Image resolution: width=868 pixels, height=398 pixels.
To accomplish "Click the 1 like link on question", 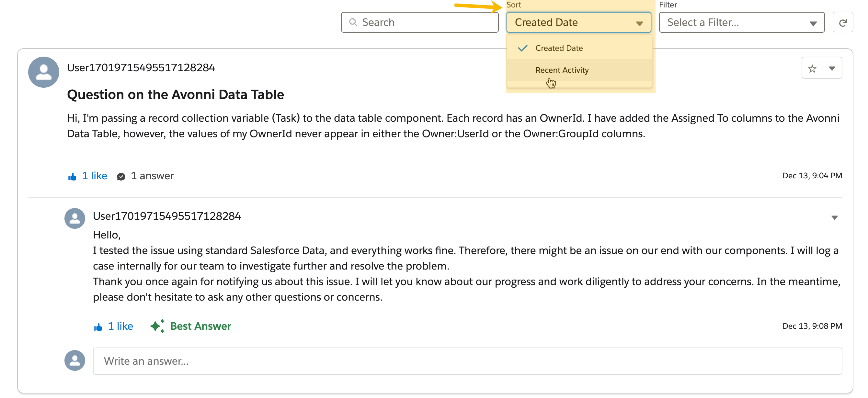I will point(94,176).
